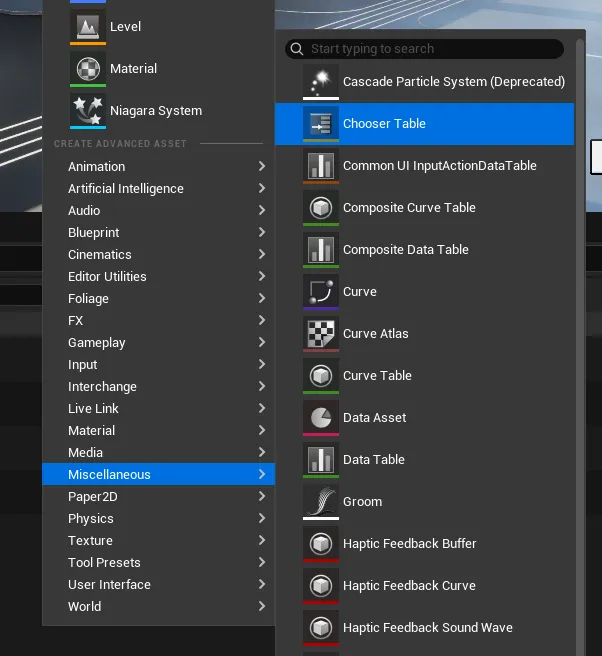This screenshot has width=602, height=656.
Task: Open the Physics category
Action: (159, 518)
